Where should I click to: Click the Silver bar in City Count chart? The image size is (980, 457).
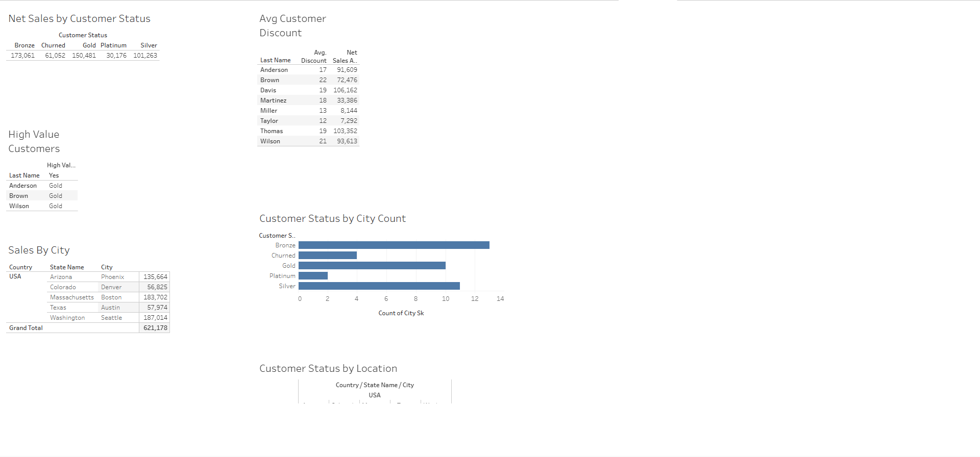(x=379, y=286)
